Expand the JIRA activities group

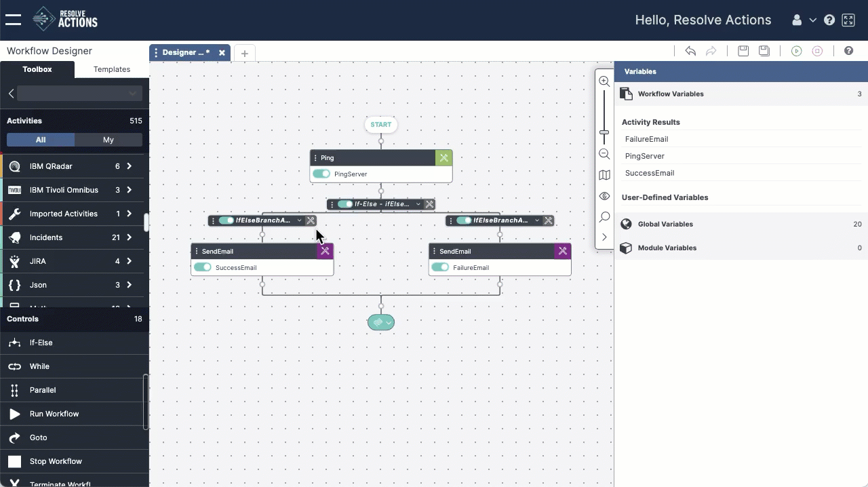tap(129, 261)
